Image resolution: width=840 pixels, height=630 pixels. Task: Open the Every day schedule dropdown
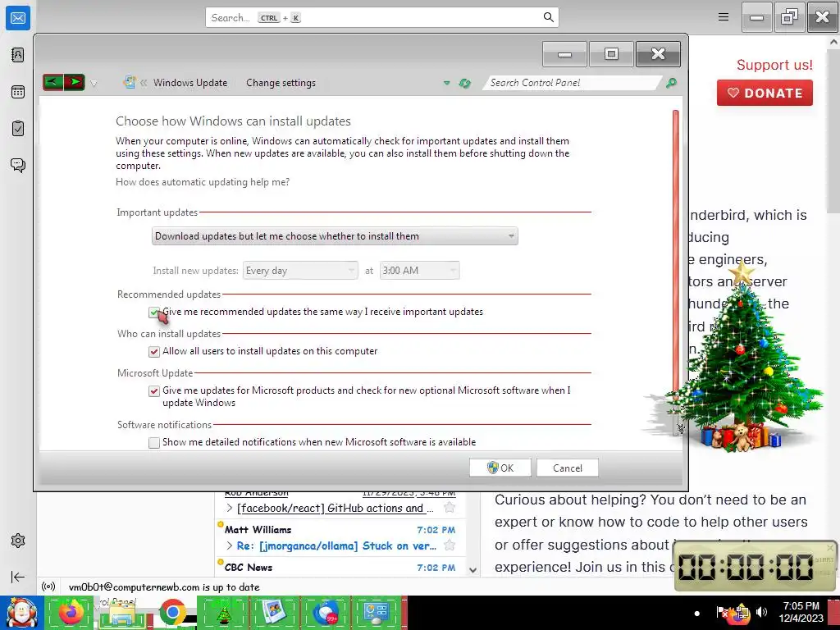(x=300, y=271)
